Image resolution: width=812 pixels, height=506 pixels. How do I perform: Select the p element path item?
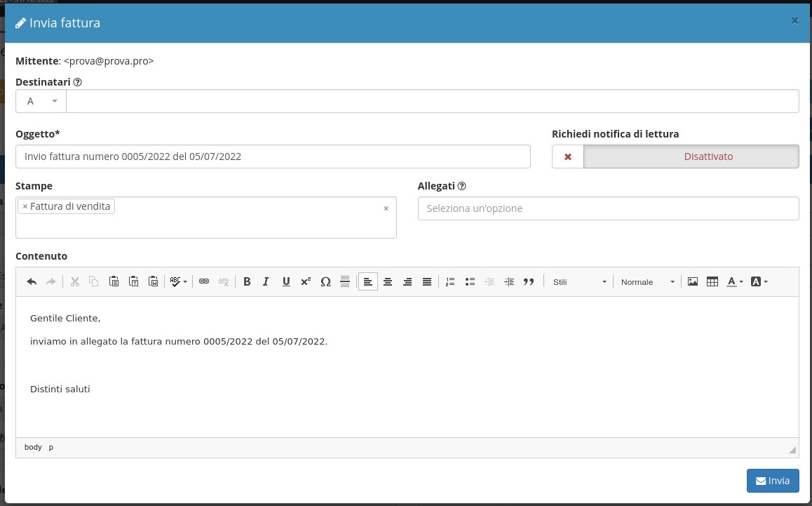tap(51, 447)
